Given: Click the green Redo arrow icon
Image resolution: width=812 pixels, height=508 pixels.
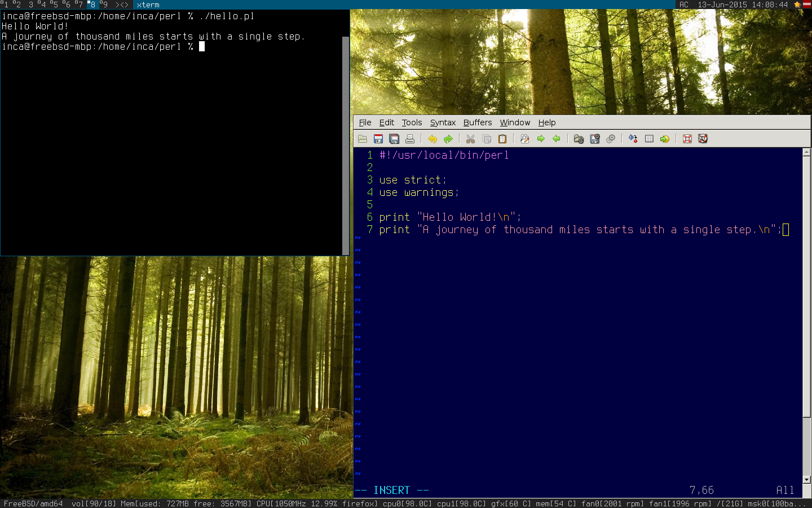Looking at the screenshot, I should tap(448, 139).
